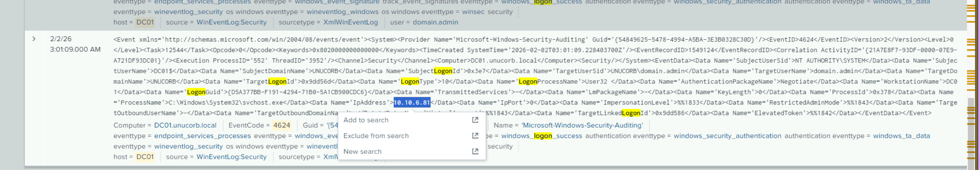980x170 pixels.
Task: Click the windows_ta_data eventtype in bottom event
Action: click(901, 136)
